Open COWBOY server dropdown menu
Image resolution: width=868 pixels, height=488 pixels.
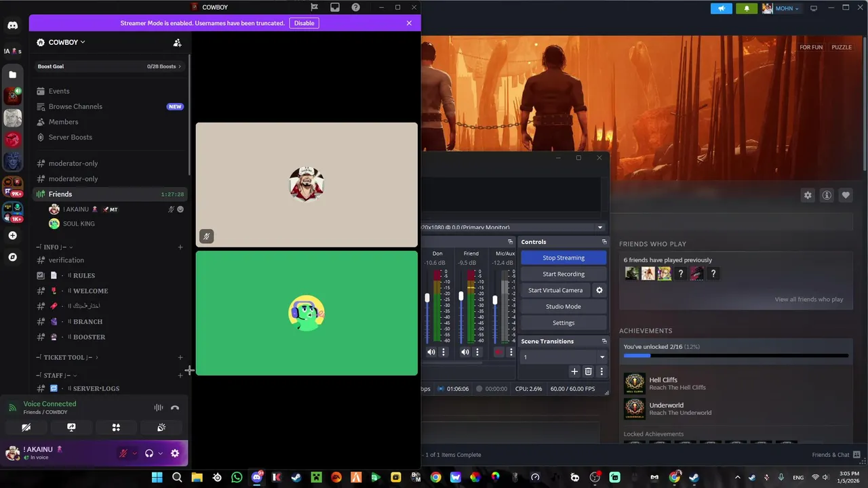click(x=67, y=42)
